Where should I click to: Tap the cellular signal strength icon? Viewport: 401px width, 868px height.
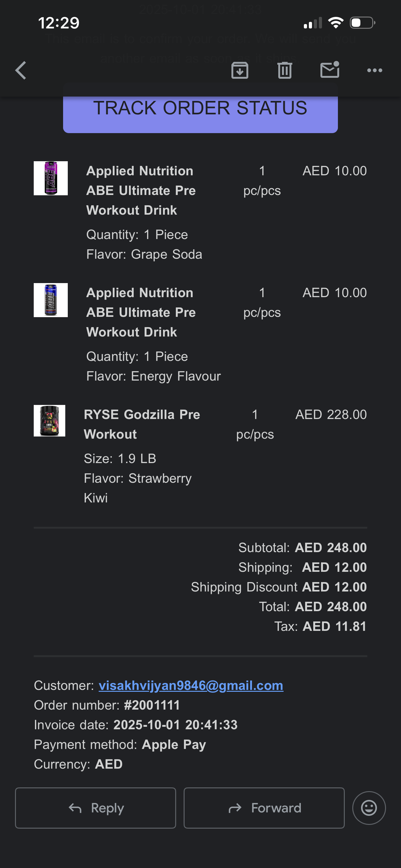(313, 23)
